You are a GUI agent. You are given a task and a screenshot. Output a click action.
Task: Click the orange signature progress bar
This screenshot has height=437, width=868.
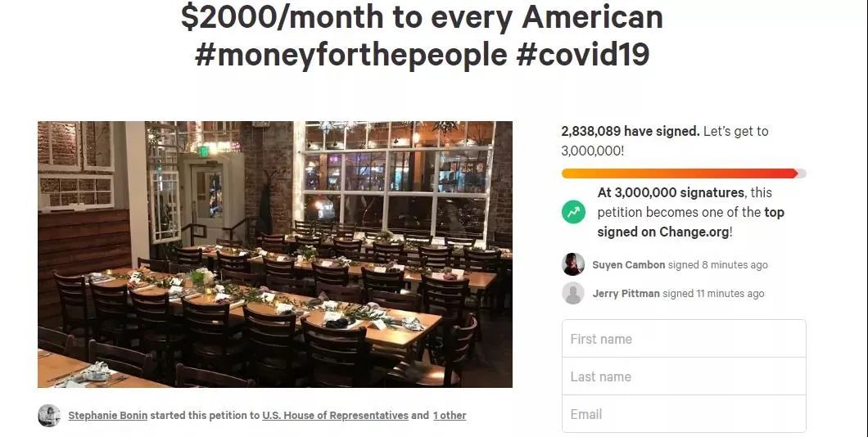(x=680, y=173)
